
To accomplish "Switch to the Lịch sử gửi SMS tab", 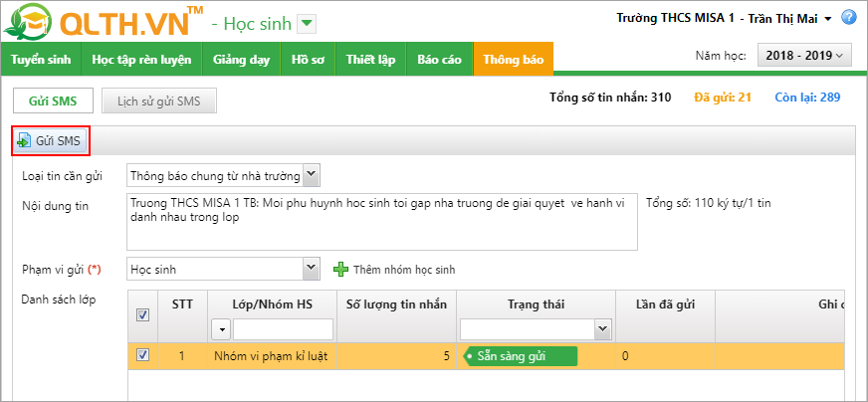I will coord(158,100).
